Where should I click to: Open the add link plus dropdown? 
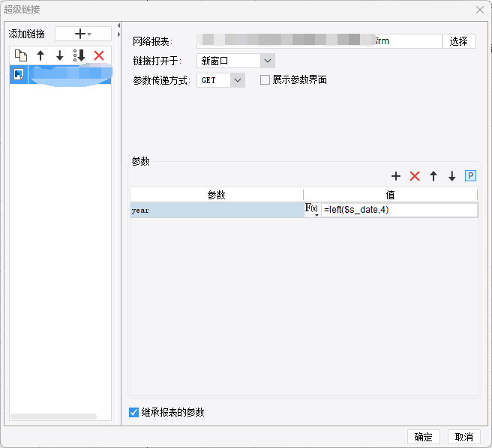83,34
